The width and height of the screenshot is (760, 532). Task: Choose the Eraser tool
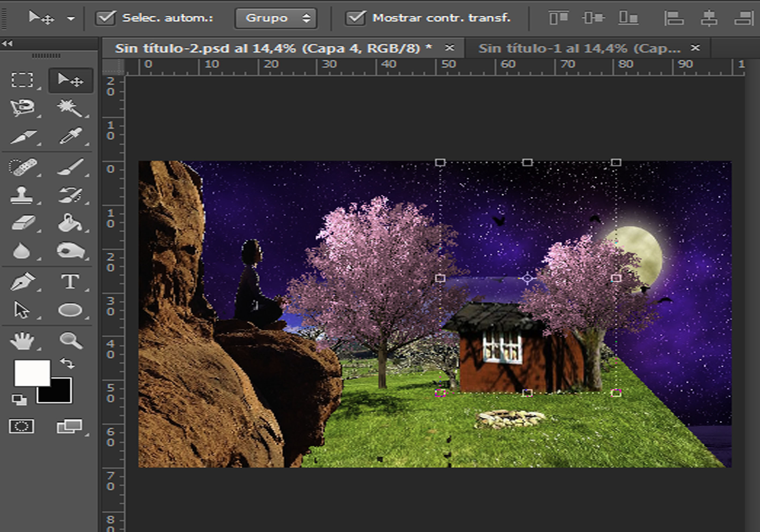(23, 223)
